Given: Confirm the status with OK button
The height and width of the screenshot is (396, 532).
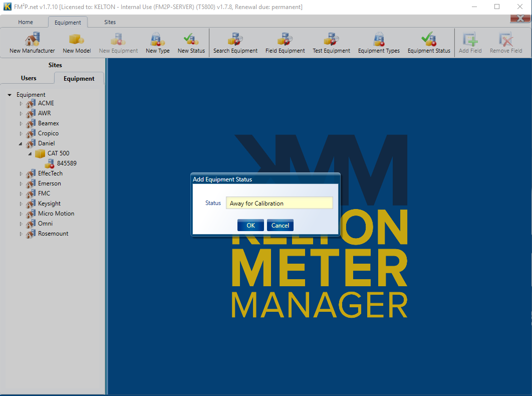Looking at the screenshot, I should pyautogui.click(x=250, y=225).
